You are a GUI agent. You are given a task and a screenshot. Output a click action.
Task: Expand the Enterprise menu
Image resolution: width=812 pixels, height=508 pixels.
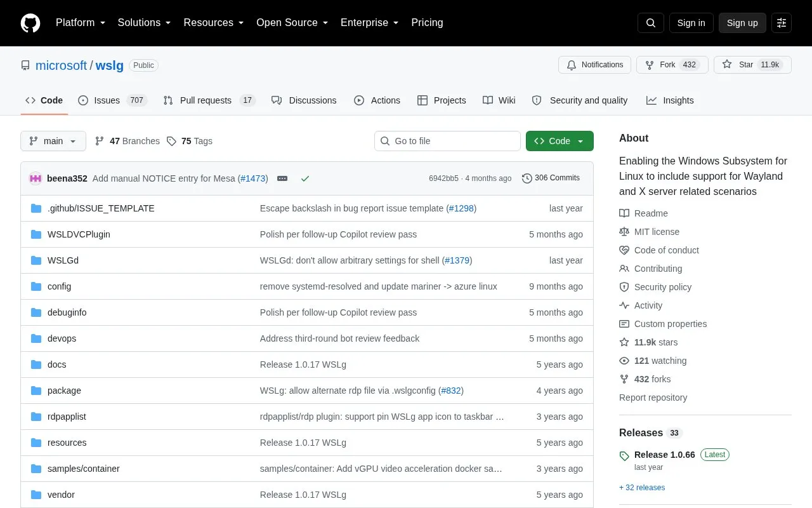point(370,23)
